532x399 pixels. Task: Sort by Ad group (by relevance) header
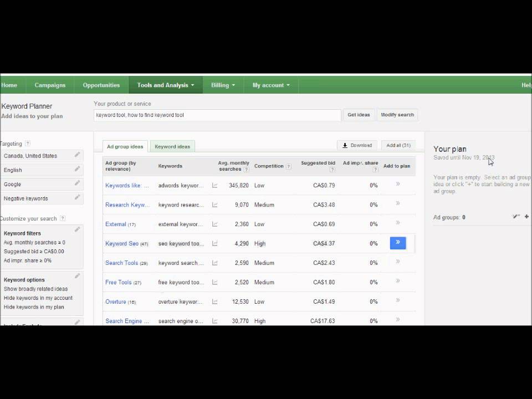pos(121,166)
